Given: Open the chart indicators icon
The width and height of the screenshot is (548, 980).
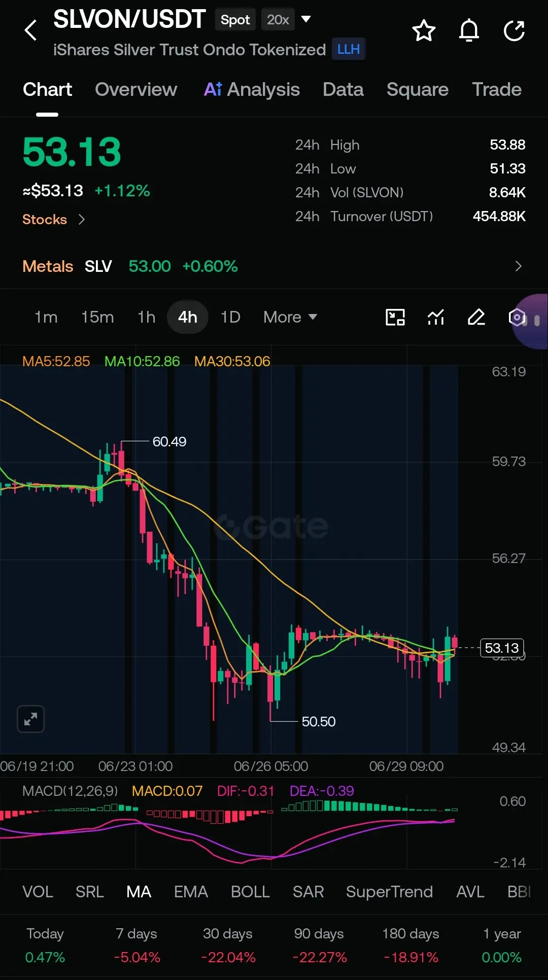Looking at the screenshot, I should pos(436,318).
